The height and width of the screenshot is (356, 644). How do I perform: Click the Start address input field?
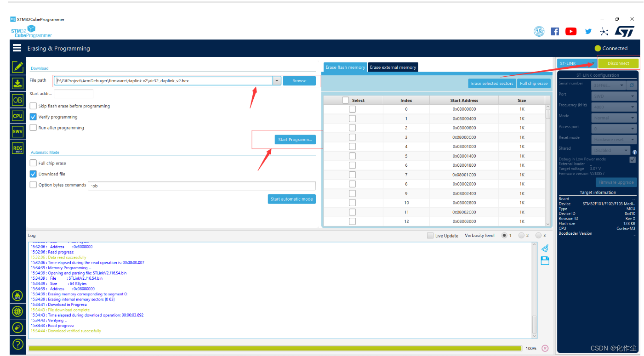[x=74, y=94]
